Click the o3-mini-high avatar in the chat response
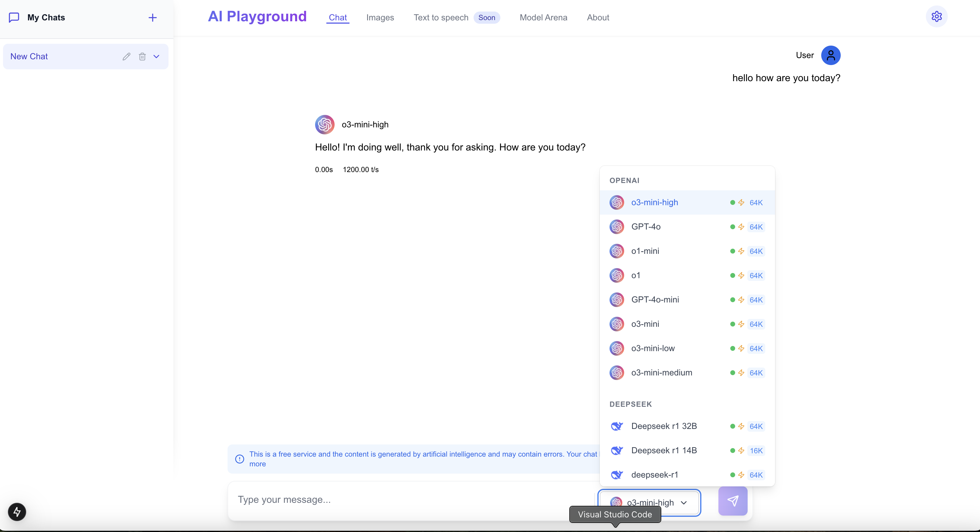 [x=325, y=125]
